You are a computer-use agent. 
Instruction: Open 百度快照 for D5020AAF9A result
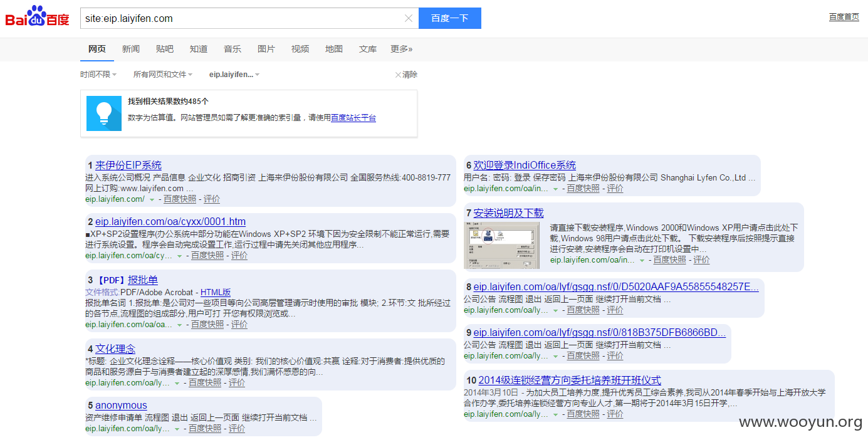coord(583,310)
